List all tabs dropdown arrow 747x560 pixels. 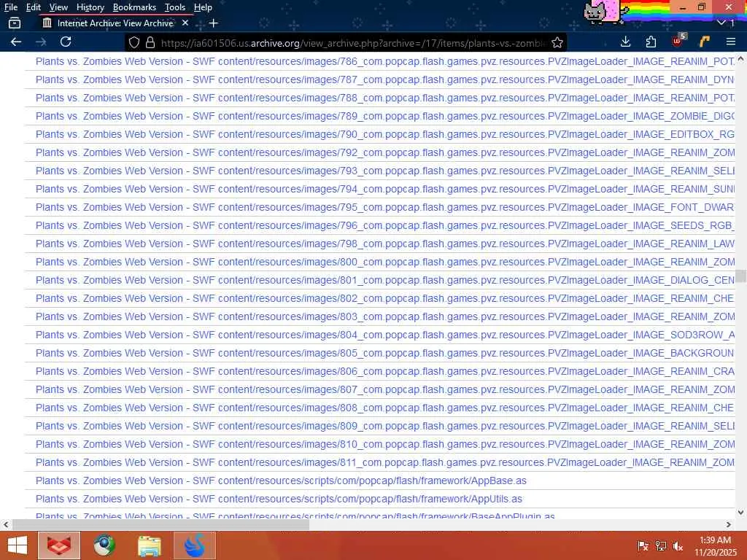tap(721, 23)
